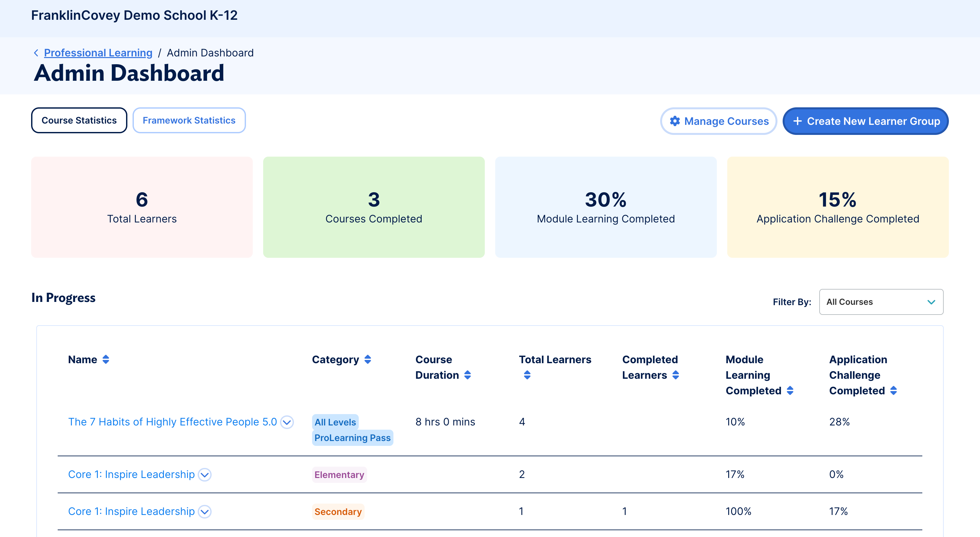Sort the table by Name
980x537 pixels.
[x=106, y=360]
